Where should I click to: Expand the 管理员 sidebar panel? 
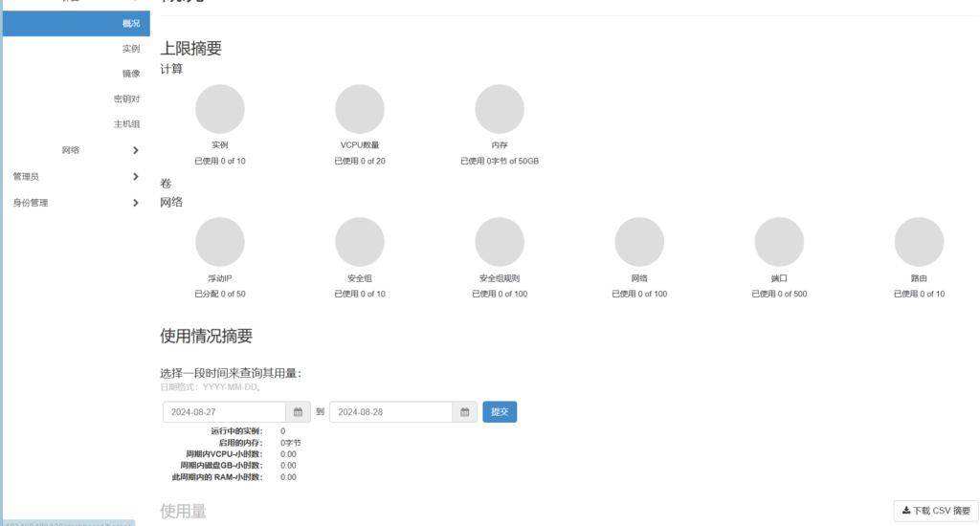pyautogui.click(x=75, y=176)
